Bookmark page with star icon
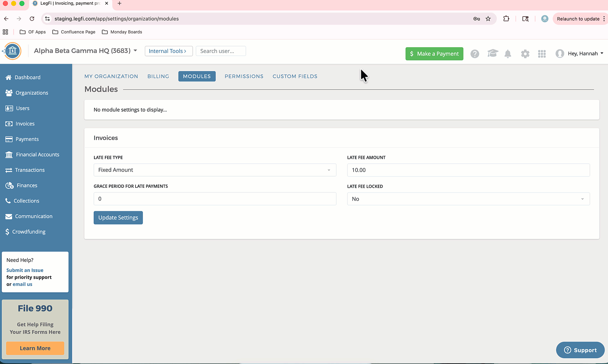 pyautogui.click(x=488, y=19)
